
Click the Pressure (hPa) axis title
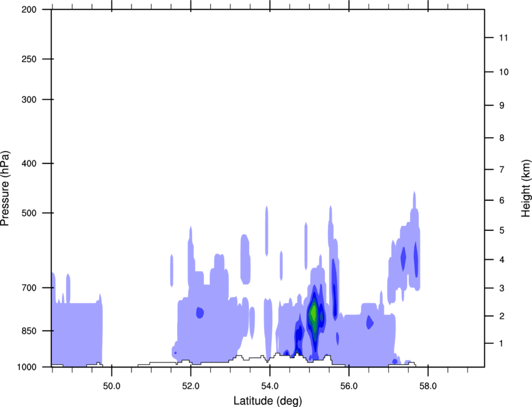6,188
